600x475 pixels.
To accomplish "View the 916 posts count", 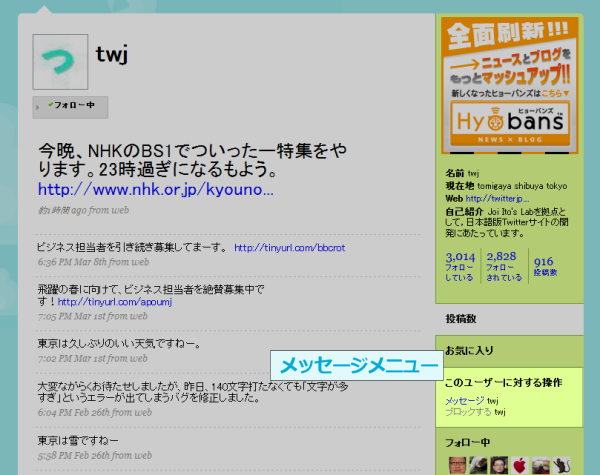I will (x=545, y=266).
